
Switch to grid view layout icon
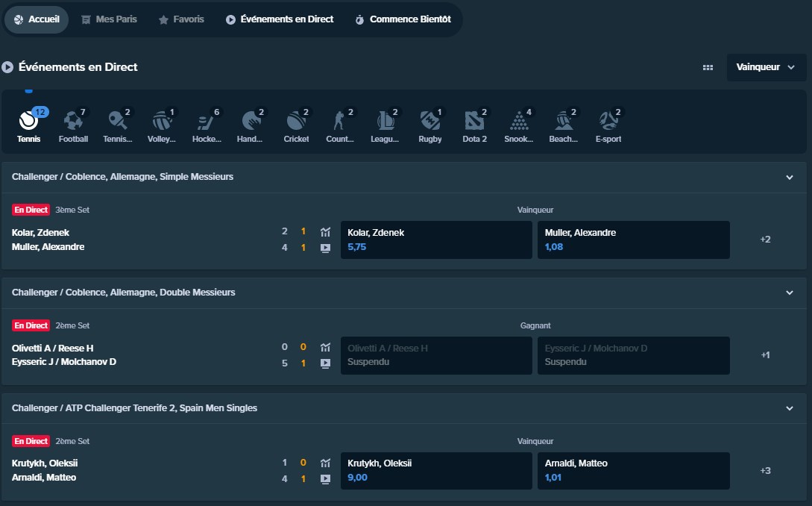tap(708, 67)
